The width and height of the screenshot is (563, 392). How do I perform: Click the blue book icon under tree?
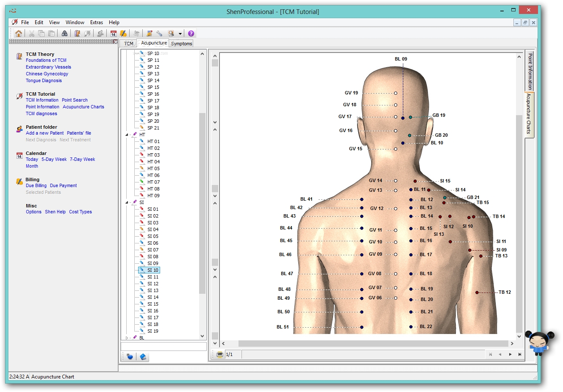tap(143, 357)
